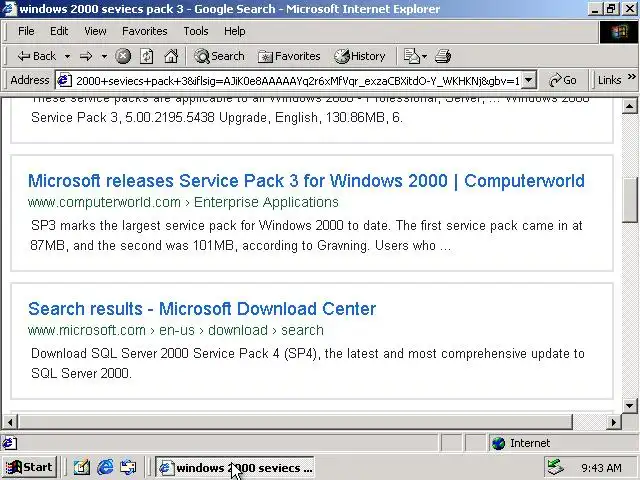Image resolution: width=640 pixels, height=480 pixels.
Task: Open the Back history dropdown arrow
Action: coord(67,56)
